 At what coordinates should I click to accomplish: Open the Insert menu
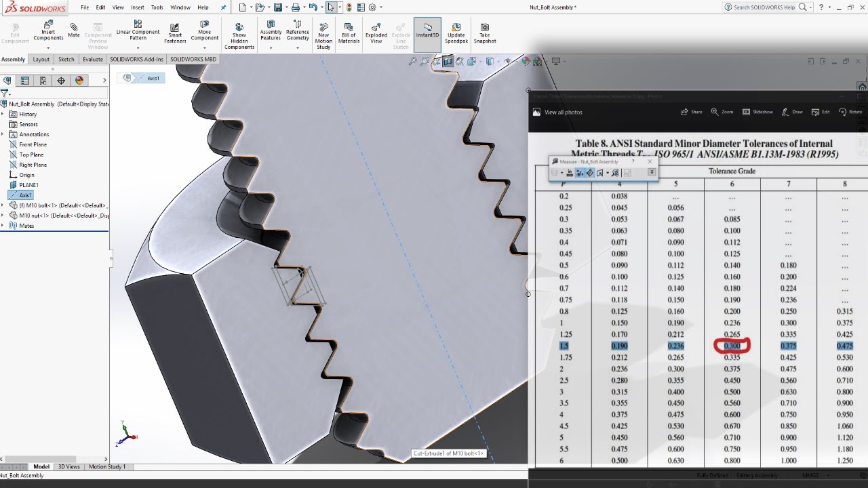coord(138,7)
